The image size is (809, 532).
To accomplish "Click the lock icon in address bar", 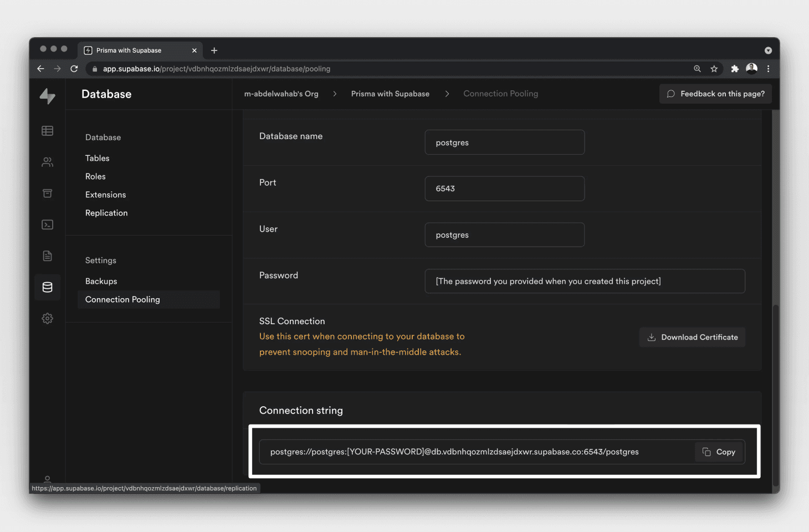I will [x=95, y=69].
